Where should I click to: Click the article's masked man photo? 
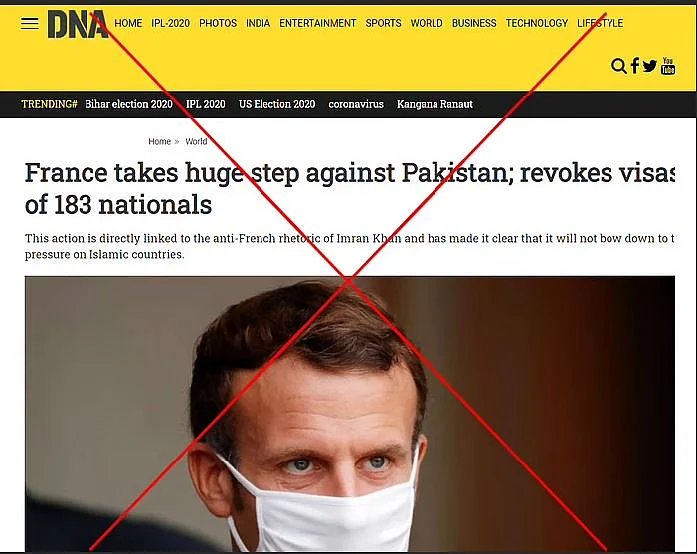coord(350,413)
